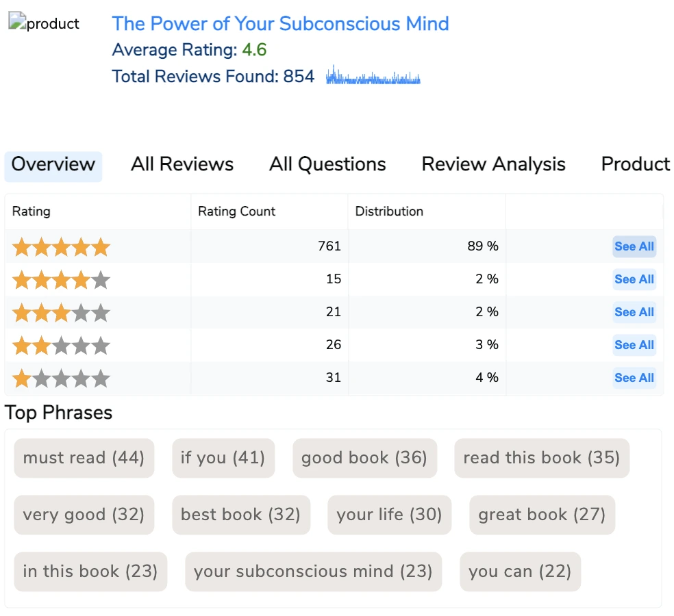Click the review history sparkline chart

(373, 76)
